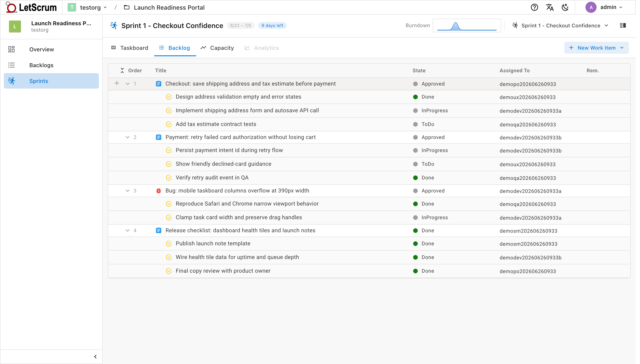Collapse row 4 Release checklist story

127,231
